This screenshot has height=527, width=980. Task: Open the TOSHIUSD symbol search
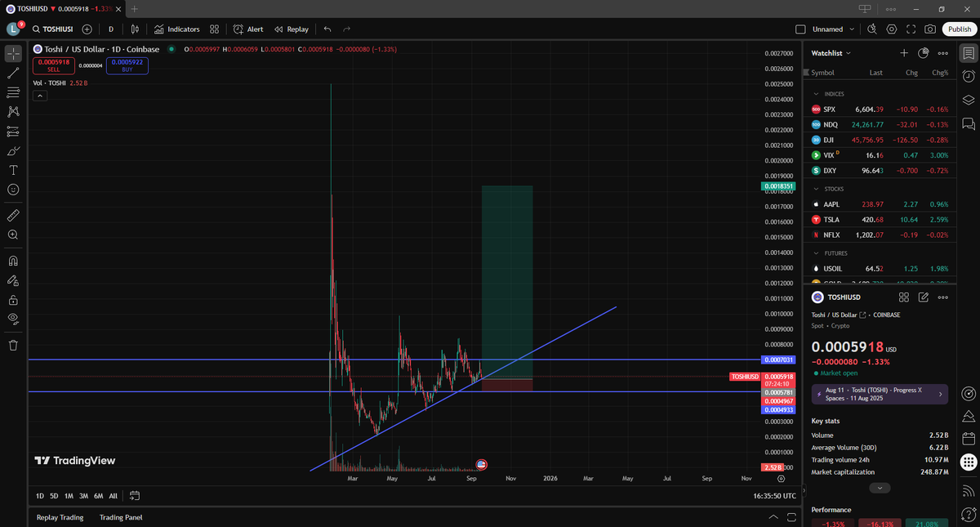coord(54,29)
